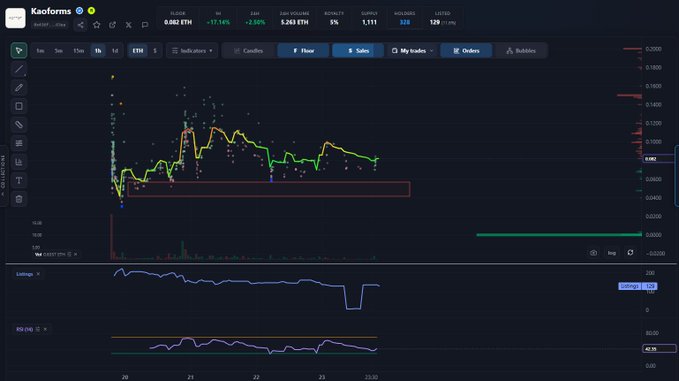Viewport: 679px width, 381px height.
Task: Open the Sales button's right-side options
Action: pyautogui.click(x=379, y=51)
